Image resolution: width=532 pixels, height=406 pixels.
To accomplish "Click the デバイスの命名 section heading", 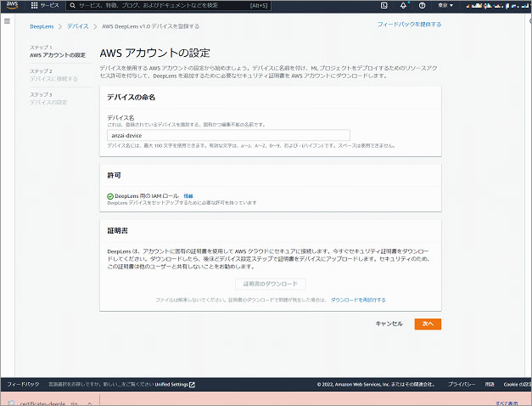I will tap(131, 97).
